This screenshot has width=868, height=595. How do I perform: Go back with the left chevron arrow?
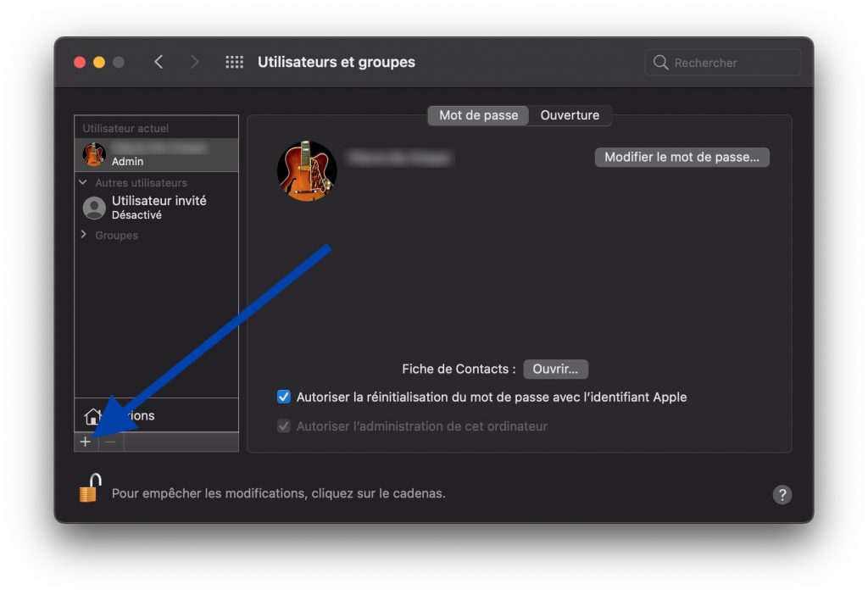tap(159, 63)
